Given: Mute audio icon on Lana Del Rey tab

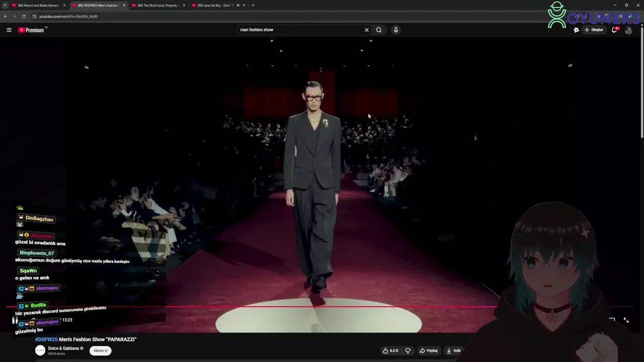Looking at the screenshot, I should point(237,5).
